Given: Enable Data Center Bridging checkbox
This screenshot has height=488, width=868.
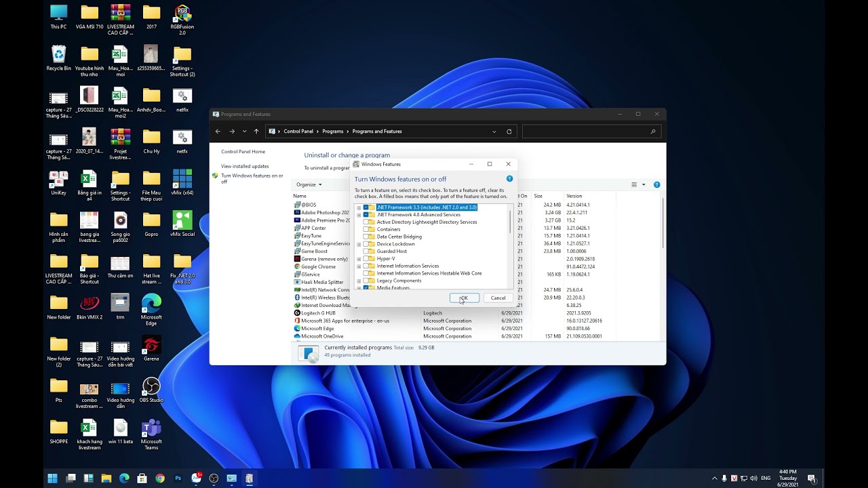Looking at the screenshot, I should 366,237.
